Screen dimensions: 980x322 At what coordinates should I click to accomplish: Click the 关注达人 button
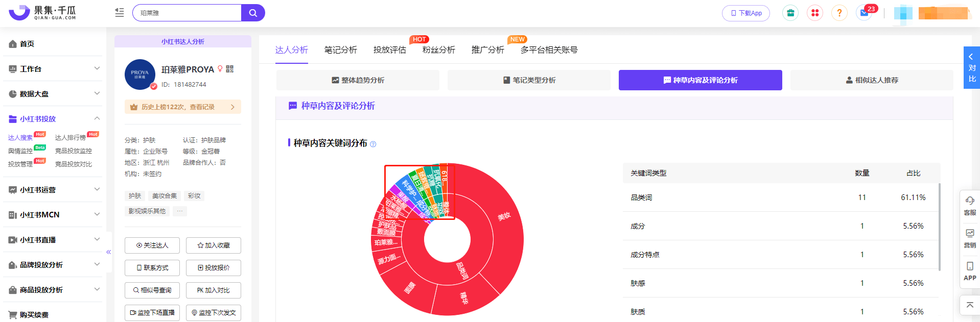[152, 245]
